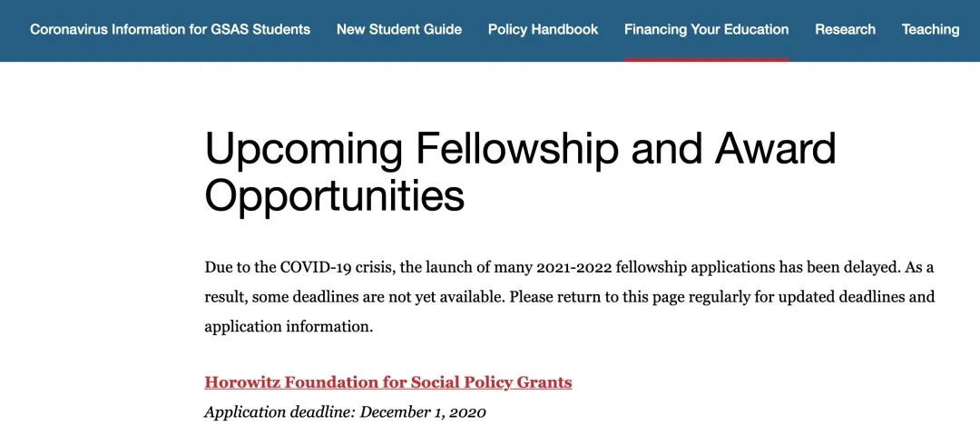Open the Policy Handbook menu item
Screen dimensions: 980x426
pos(543,29)
